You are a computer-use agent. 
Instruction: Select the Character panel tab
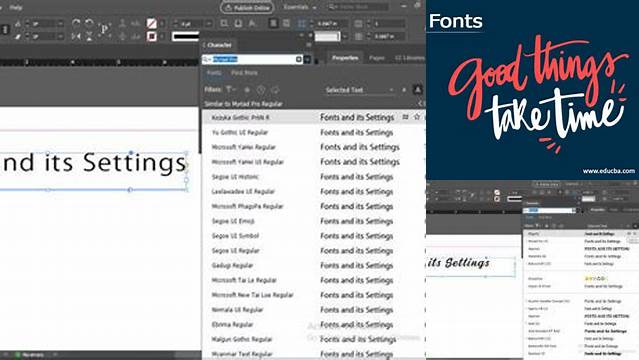[219, 45]
